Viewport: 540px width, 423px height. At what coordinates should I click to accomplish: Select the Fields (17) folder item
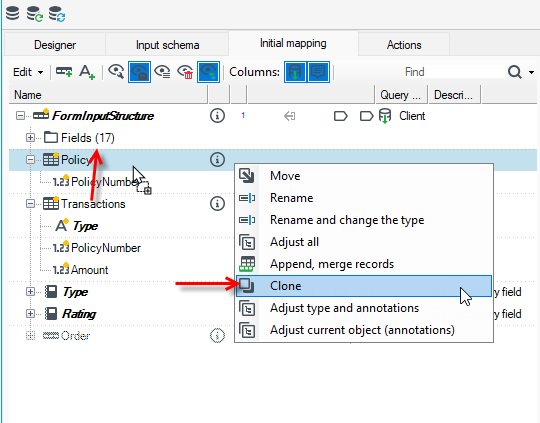click(87, 138)
